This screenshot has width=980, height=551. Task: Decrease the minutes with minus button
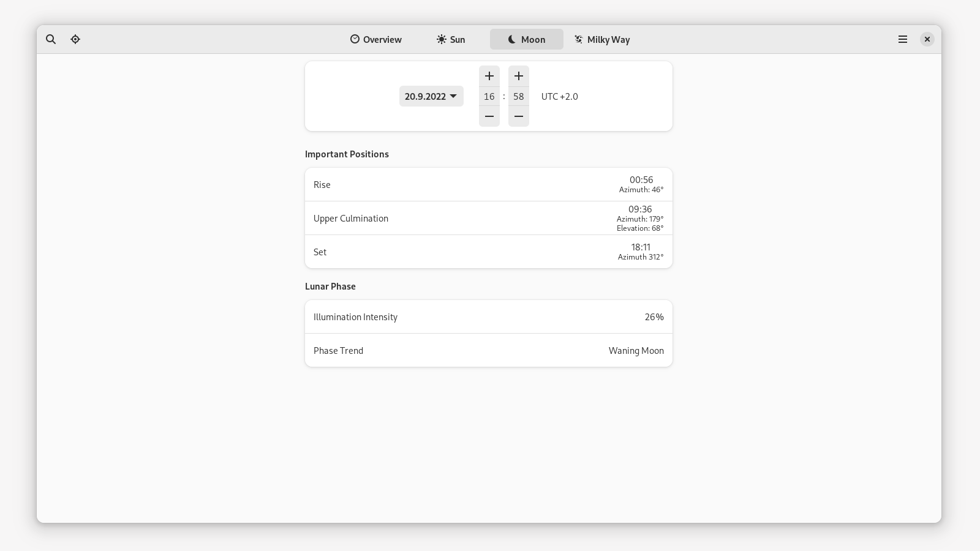tap(518, 116)
